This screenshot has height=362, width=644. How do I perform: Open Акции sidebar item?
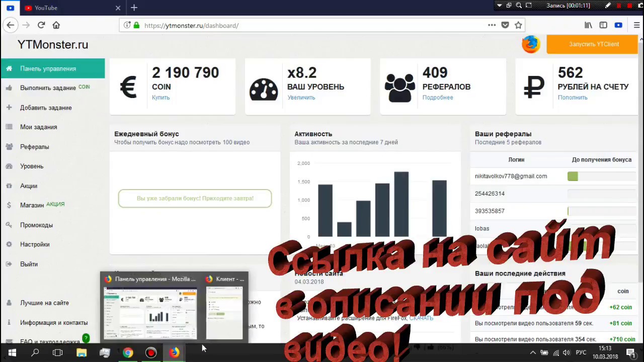(x=52, y=186)
